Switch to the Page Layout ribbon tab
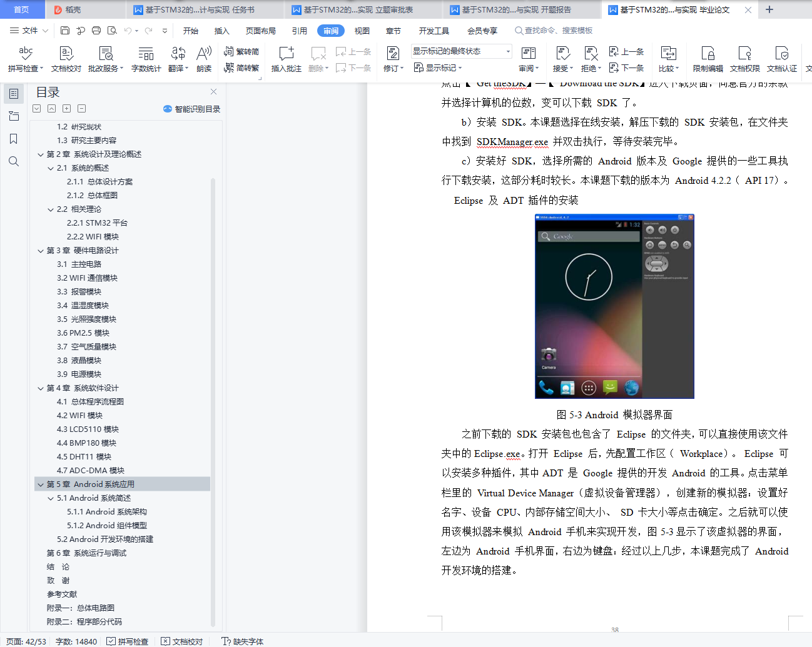Image resolution: width=812 pixels, height=647 pixels. (x=261, y=31)
